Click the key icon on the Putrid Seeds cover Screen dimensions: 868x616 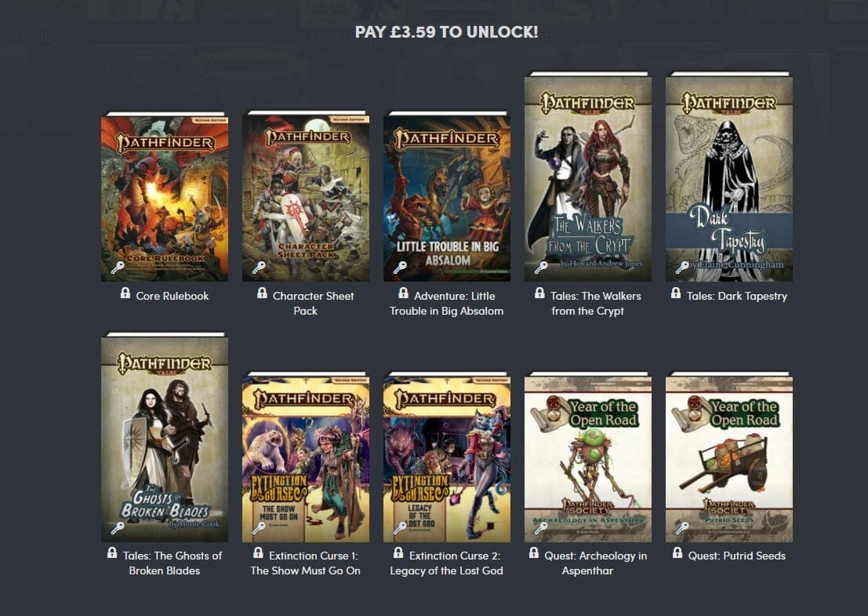tap(682, 528)
